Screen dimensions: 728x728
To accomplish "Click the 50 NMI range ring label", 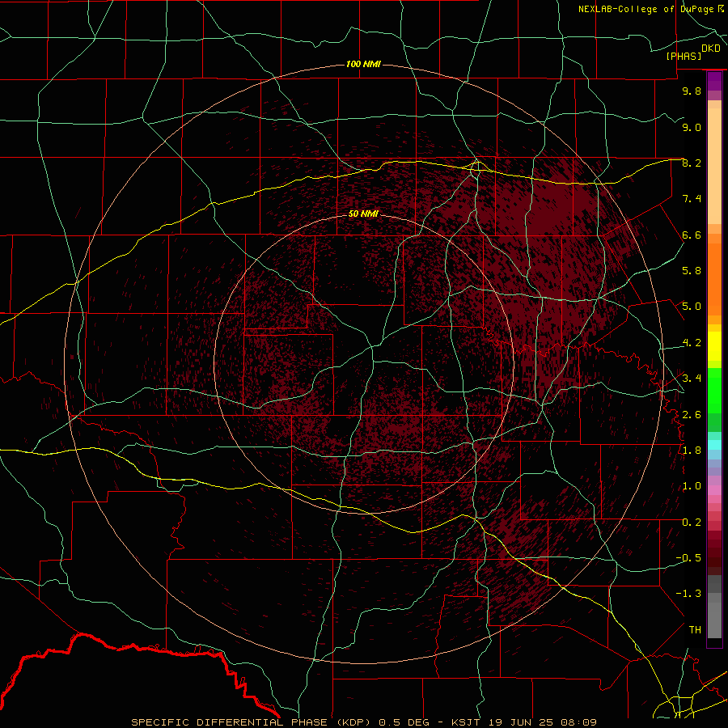I will (363, 214).
